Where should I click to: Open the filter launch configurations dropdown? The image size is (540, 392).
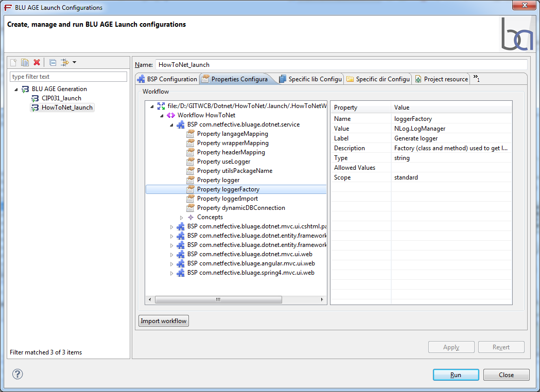74,62
